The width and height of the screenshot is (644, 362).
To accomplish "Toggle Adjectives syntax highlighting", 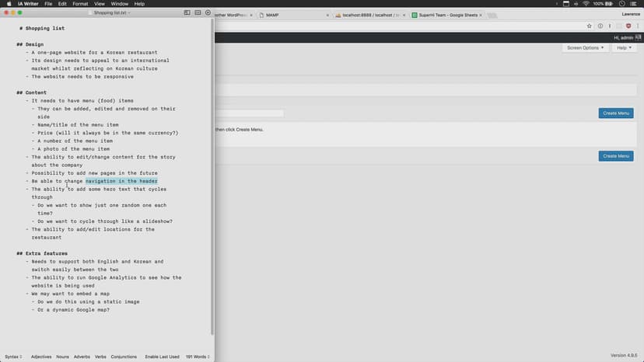I will point(41,357).
